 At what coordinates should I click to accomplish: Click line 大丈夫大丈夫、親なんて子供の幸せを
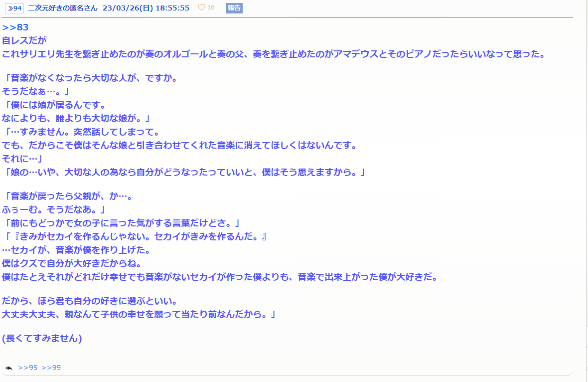[x=139, y=315]
